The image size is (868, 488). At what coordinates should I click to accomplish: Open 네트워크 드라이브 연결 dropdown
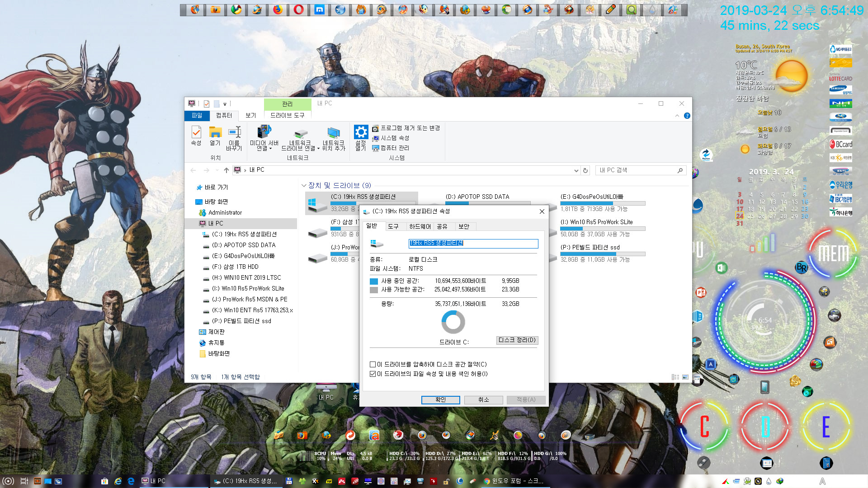[x=300, y=138]
